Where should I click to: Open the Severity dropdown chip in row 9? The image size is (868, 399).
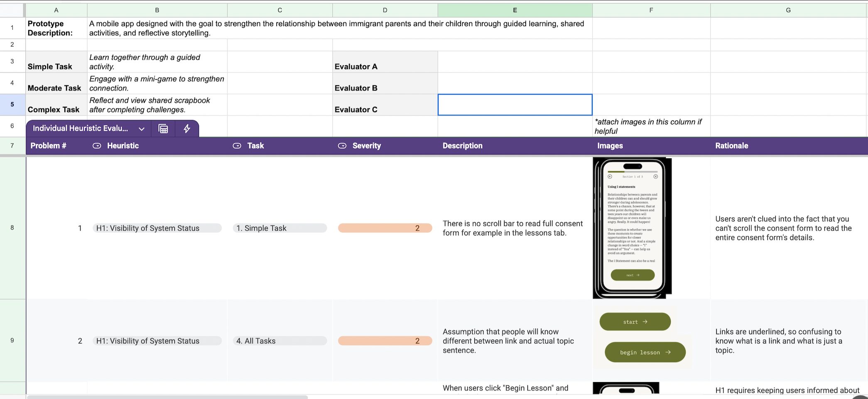(385, 341)
